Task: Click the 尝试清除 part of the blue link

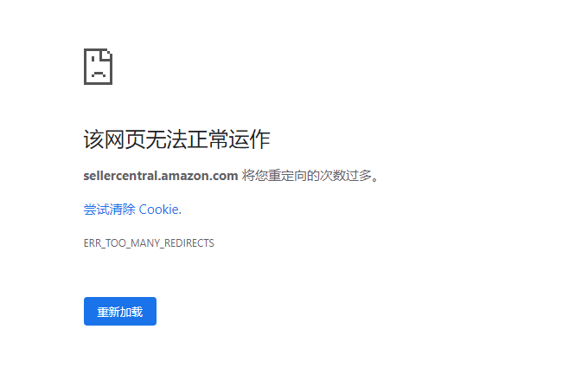Action: 109,210
